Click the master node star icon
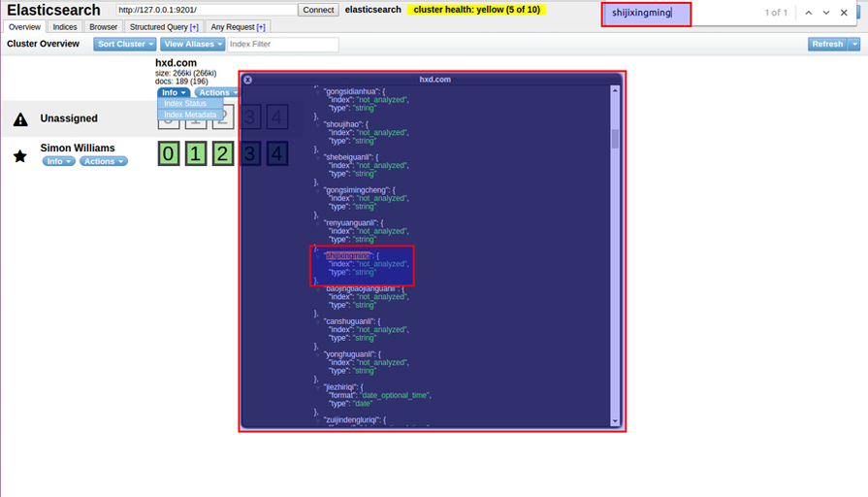This screenshot has height=497, width=868. pos(20,156)
